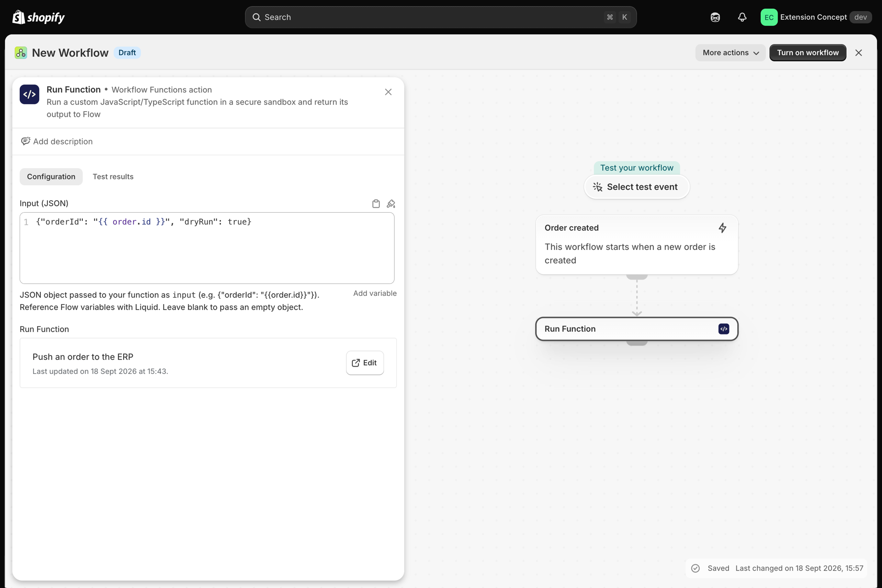Click Turn on workflow button
Viewport: 882px width, 588px height.
point(808,53)
